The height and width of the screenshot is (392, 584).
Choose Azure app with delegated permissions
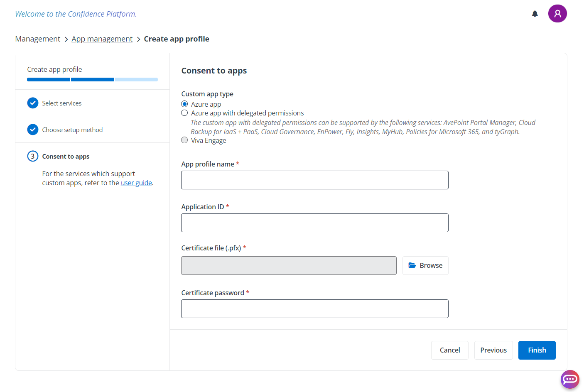coord(184,113)
